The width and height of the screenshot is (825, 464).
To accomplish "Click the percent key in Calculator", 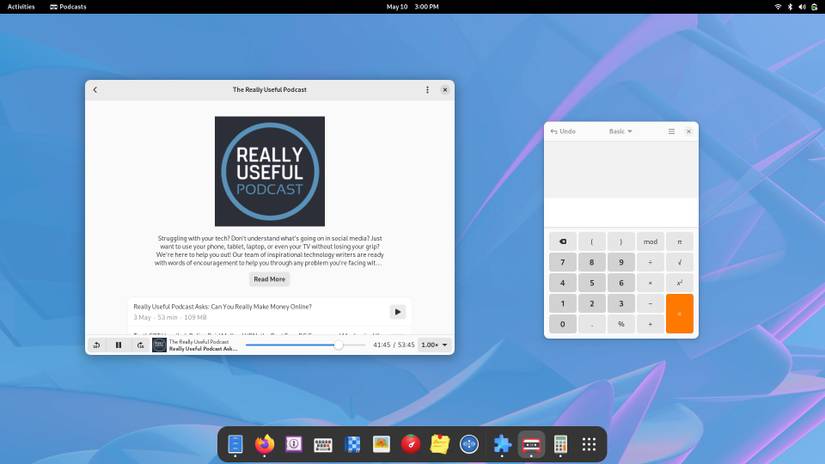I will pyautogui.click(x=621, y=324).
